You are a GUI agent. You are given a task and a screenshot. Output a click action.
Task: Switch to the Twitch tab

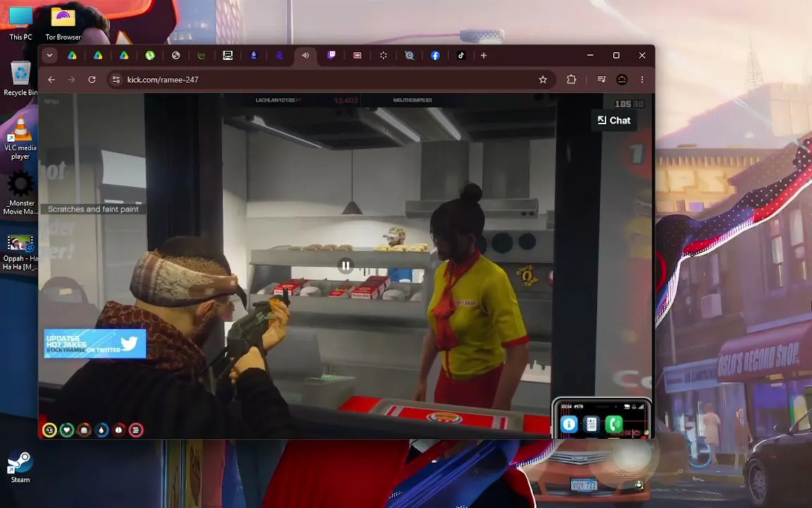pyautogui.click(x=331, y=56)
